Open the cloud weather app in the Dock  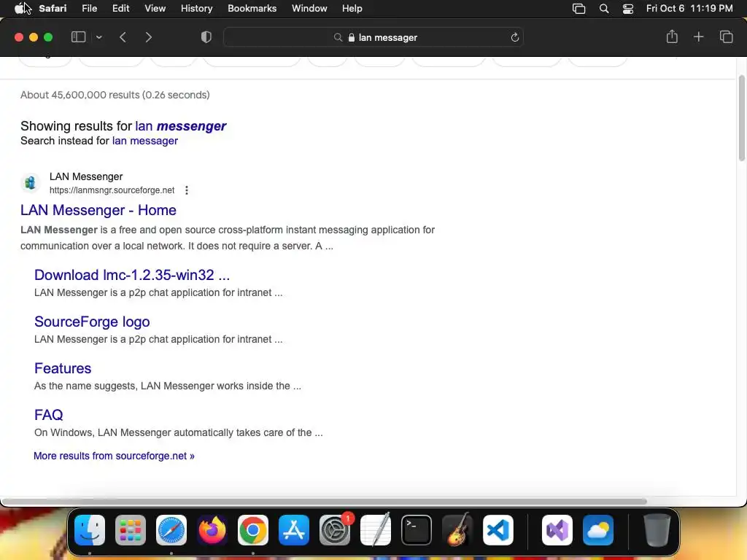pos(598,530)
